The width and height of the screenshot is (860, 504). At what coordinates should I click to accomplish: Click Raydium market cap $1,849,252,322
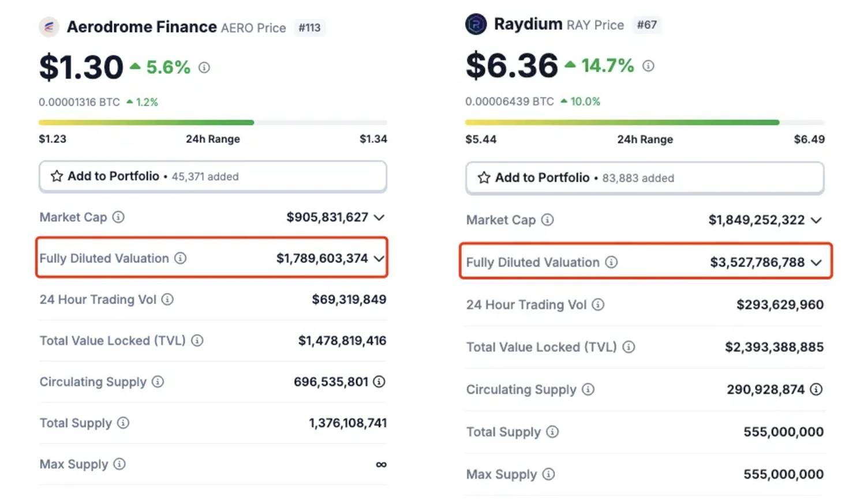[756, 220]
